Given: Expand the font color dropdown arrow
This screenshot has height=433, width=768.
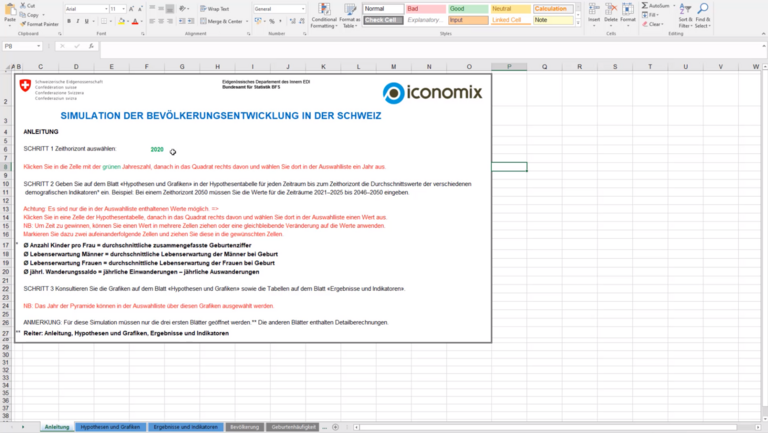Looking at the screenshot, I should 142,21.
